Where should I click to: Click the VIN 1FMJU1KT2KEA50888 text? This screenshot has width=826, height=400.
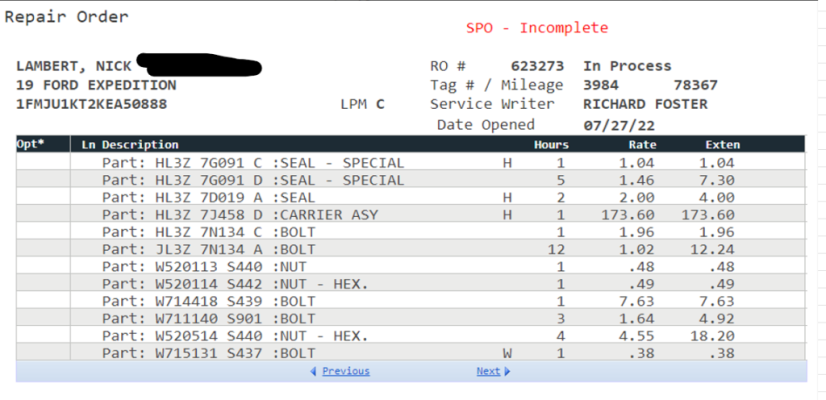coord(92,104)
